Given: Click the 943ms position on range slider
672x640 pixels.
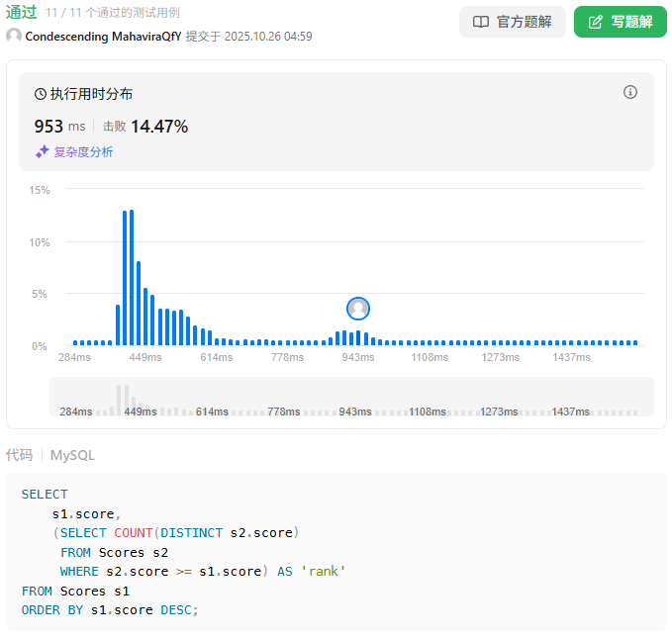Looking at the screenshot, I should (354, 411).
